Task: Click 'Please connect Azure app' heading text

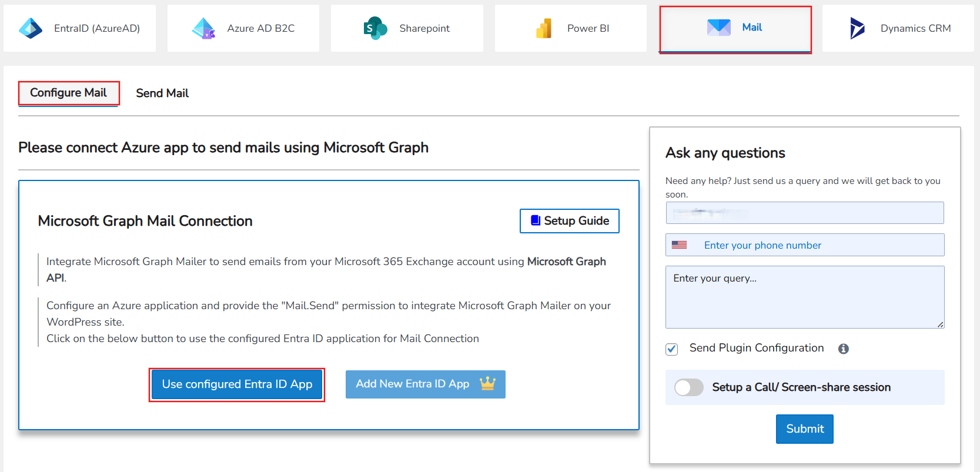Action: click(x=223, y=148)
